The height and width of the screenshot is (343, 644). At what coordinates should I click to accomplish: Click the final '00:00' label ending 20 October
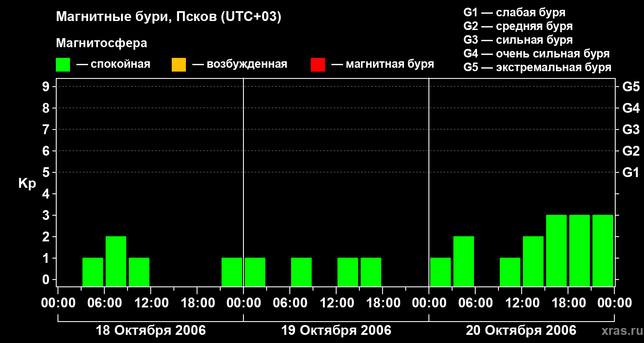[x=614, y=303]
